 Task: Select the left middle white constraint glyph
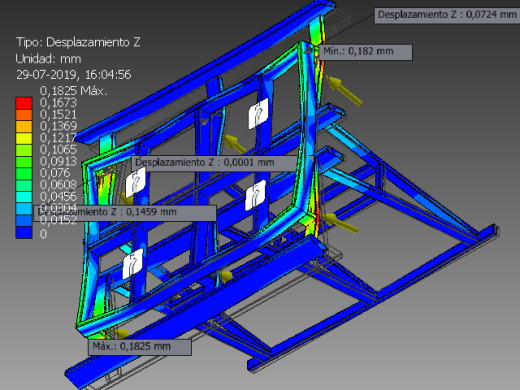135,182
